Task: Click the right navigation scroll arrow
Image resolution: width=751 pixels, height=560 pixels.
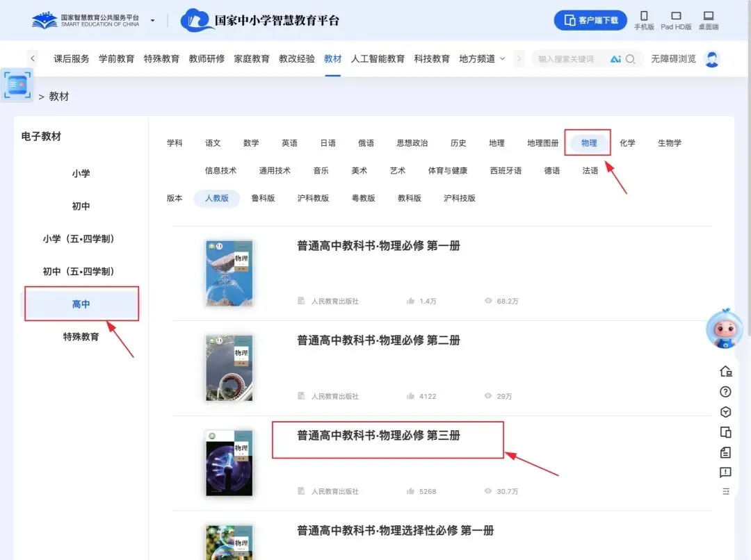Action: click(x=519, y=59)
